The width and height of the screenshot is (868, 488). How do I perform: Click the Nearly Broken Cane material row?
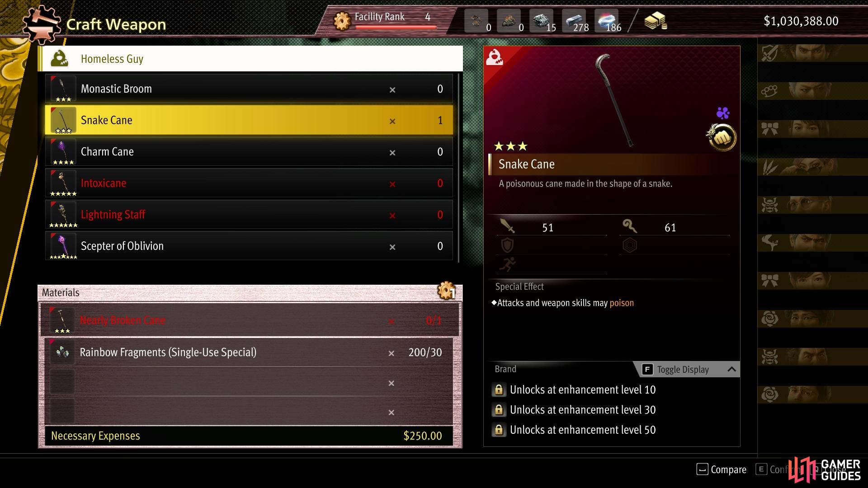(x=250, y=320)
